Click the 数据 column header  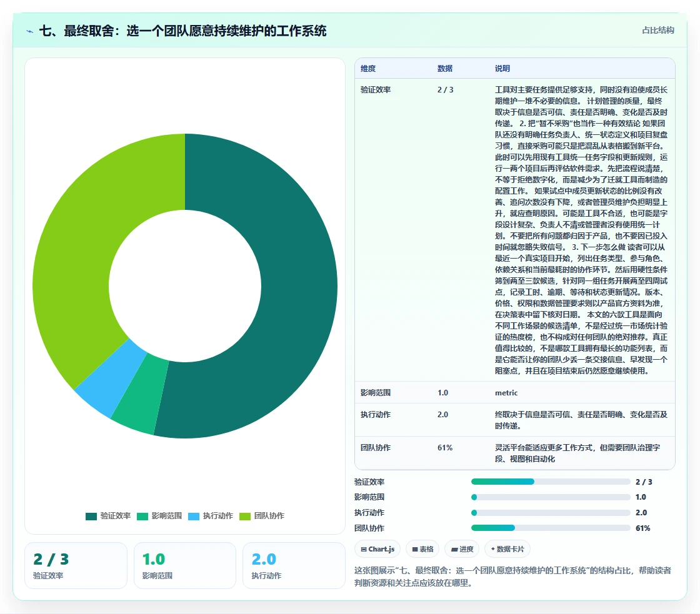[444, 68]
